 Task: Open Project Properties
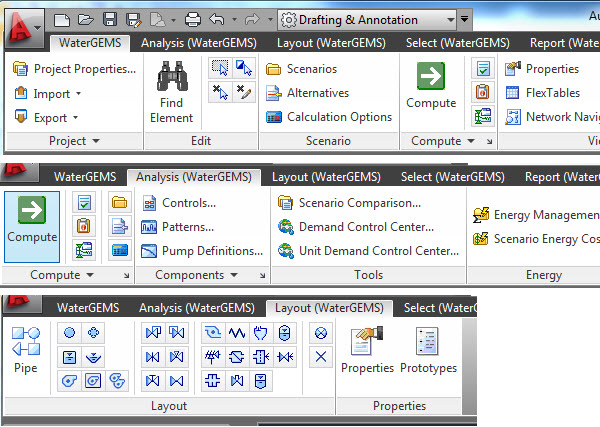(x=75, y=69)
